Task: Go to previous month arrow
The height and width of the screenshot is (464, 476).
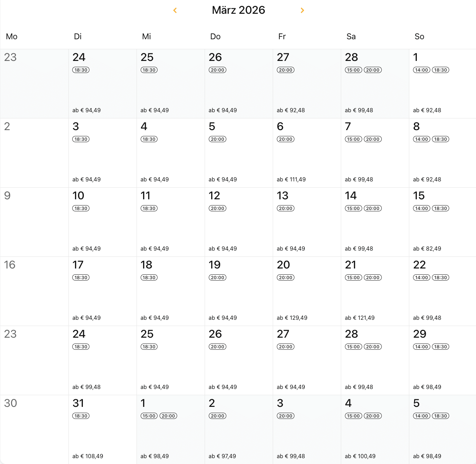Action: point(175,10)
